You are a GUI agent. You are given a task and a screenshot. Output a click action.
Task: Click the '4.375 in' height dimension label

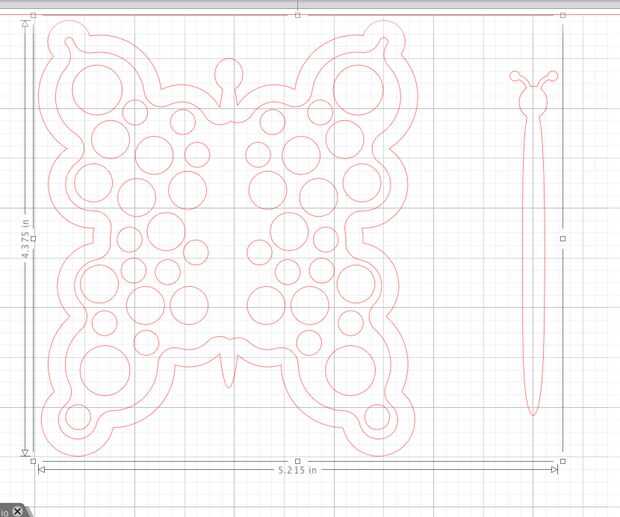pos(26,240)
